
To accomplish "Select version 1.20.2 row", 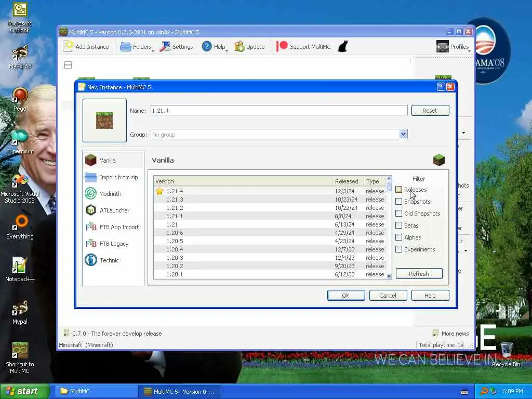I will tap(270, 266).
